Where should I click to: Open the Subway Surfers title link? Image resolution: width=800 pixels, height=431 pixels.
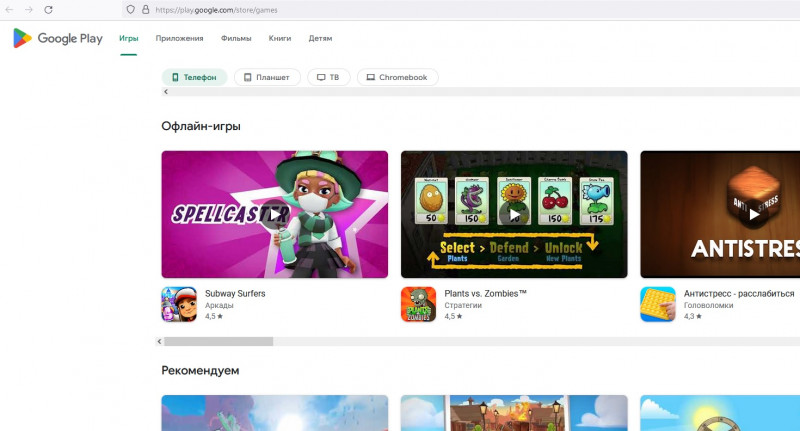[235, 294]
